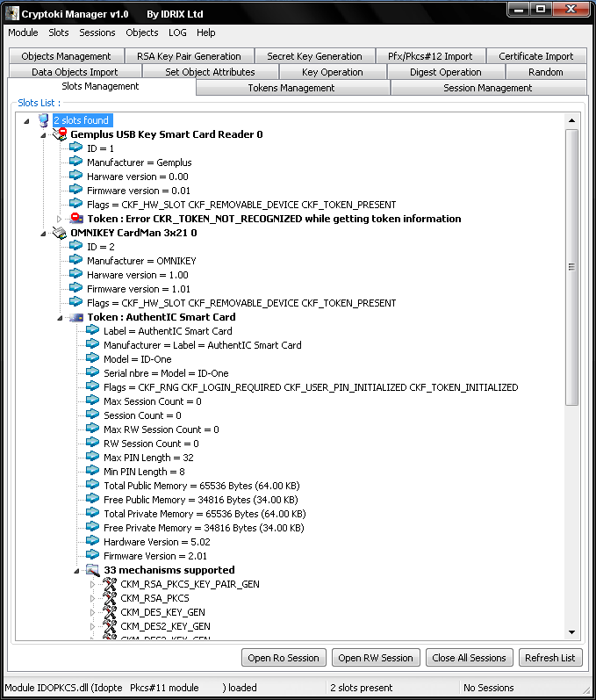Click the Close All Sessions button

click(470, 658)
